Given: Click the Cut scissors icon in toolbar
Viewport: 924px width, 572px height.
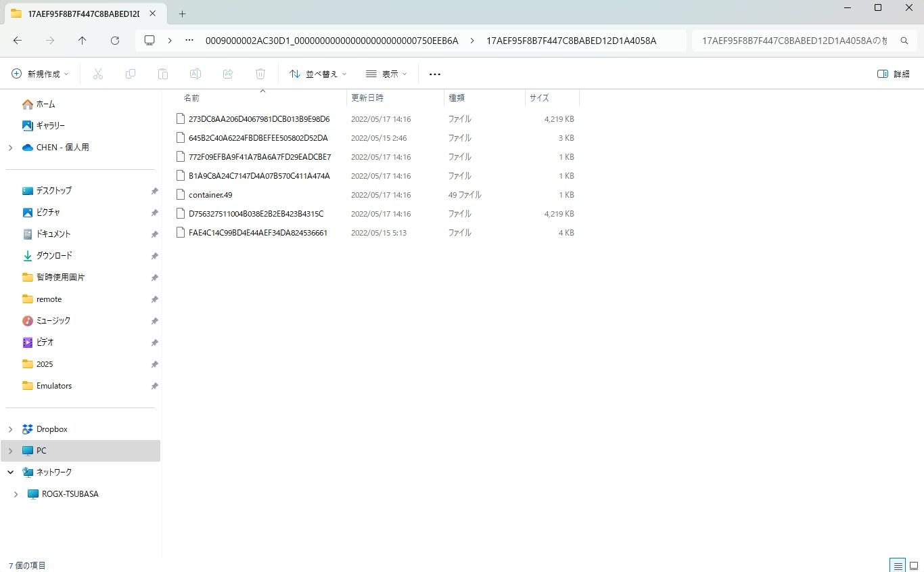Looking at the screenshot, I should click(x=98, y=74).
